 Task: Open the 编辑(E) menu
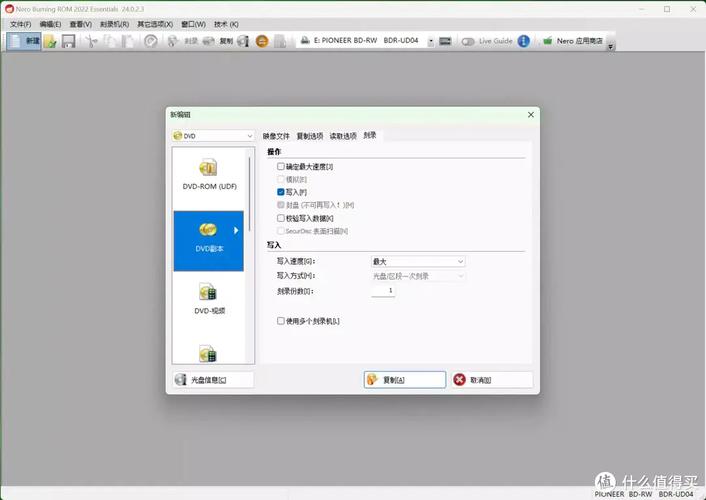pos(50,24)
